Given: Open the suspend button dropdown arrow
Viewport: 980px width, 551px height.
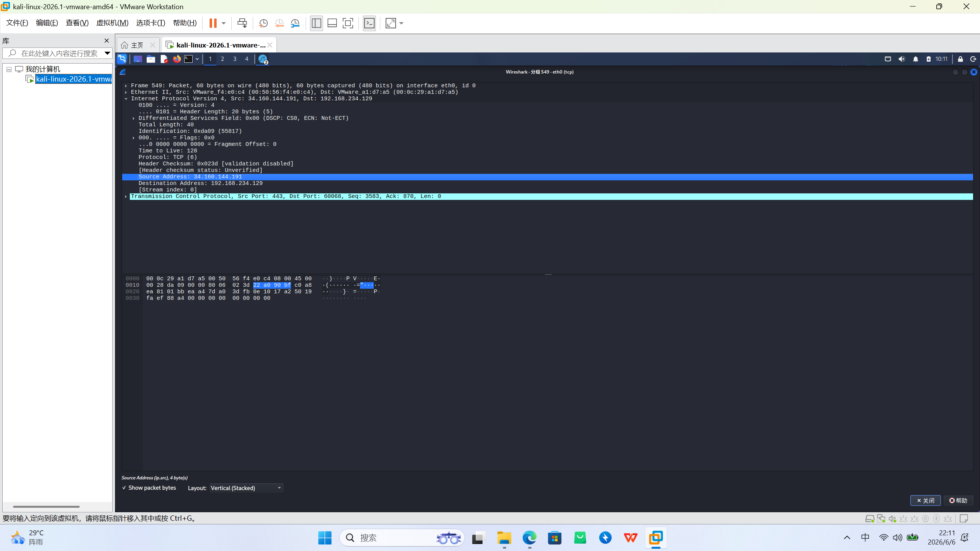Looking at the screenshot, I should click(224, 23).
